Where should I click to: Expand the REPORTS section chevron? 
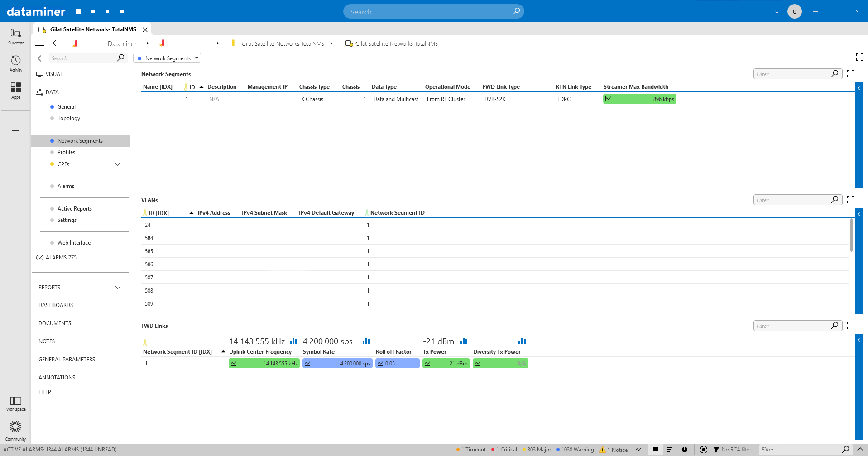pos(118,287)
